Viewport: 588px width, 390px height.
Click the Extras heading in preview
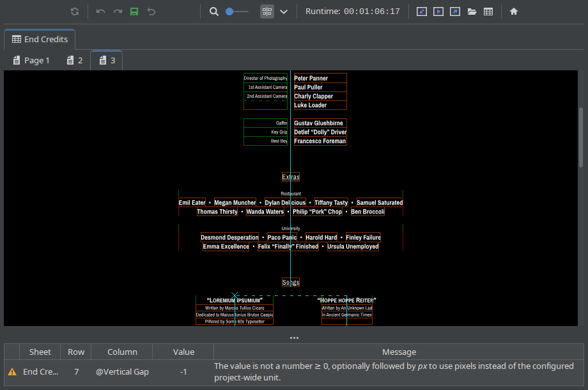[x=291, y=176]
